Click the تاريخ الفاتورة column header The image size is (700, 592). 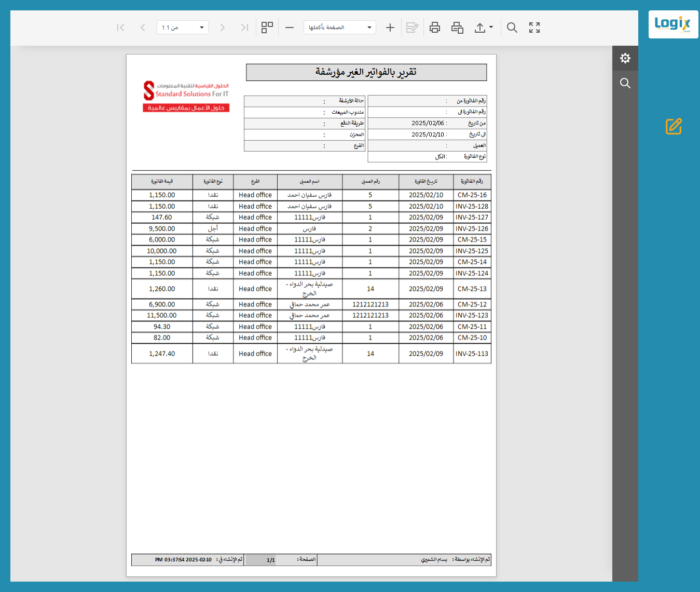pos(426,182)
